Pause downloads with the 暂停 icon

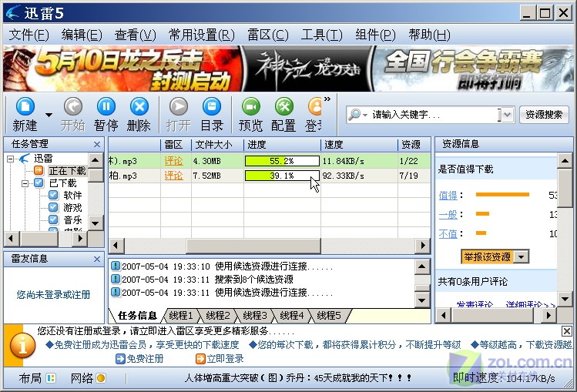pyautogui.click(x=106, y=106)
